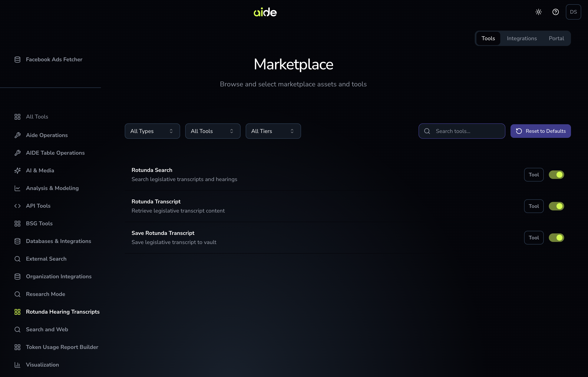Click the chart icon beside Analysis & Modeling
This screenshot has height=377, width=588.
pyautogui.click(x=17, y=188)
